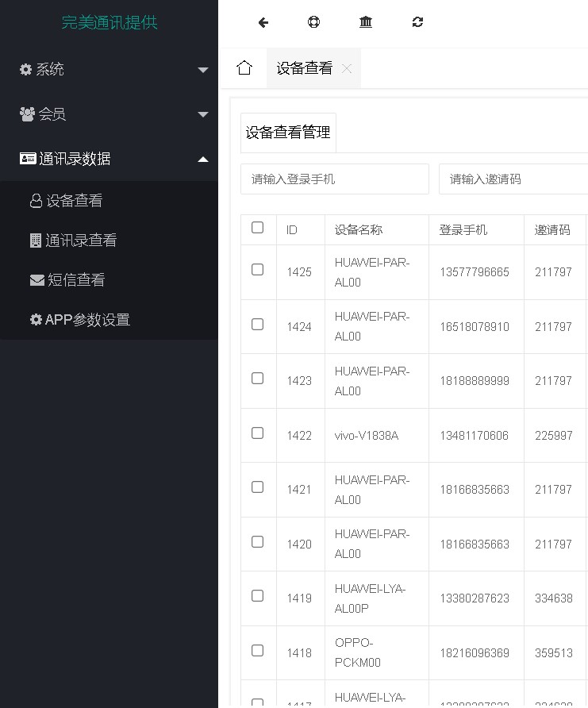Click the ID cell 1422
The image size is (588, 708).
coord(299,435)
